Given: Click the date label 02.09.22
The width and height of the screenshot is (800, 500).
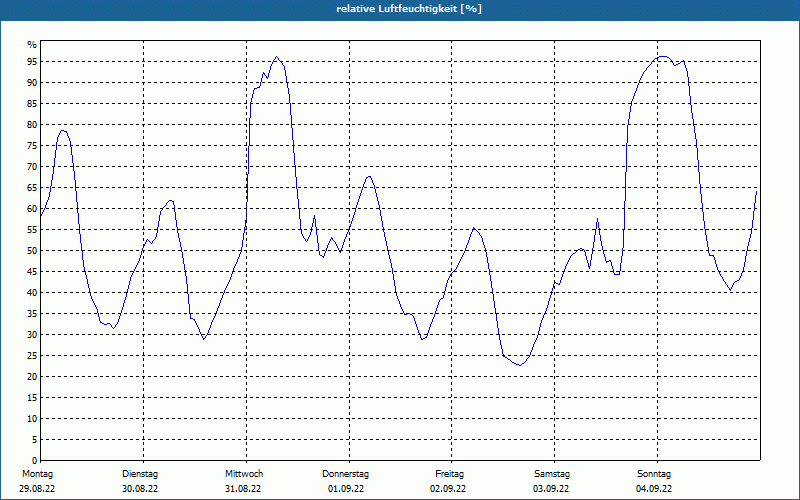Looking at the screenshot, I should (x=448, y=489).
